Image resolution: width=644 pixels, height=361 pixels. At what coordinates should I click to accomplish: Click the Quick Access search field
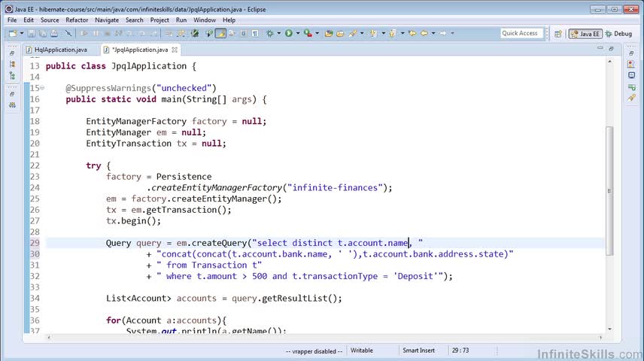[521, 33]
